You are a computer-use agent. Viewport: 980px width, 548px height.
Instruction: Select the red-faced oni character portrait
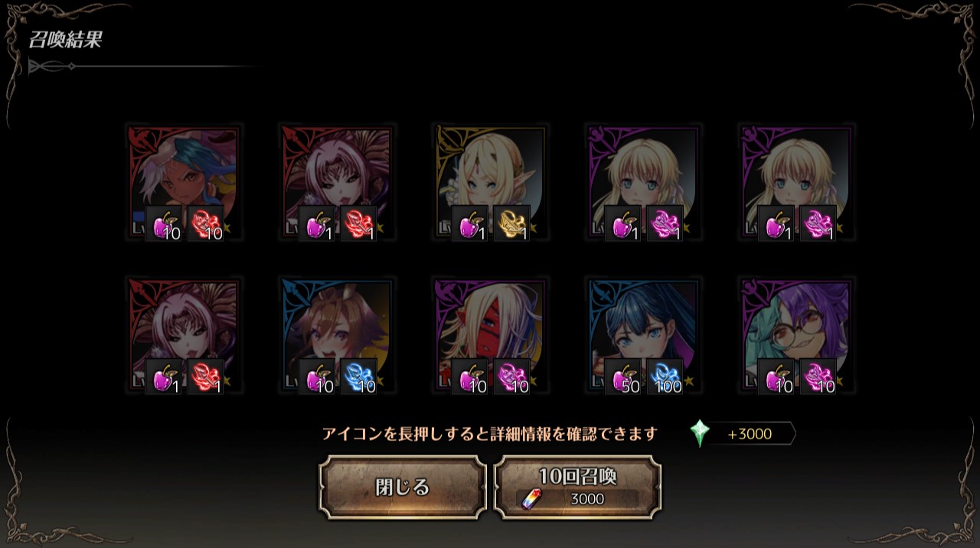click(490, 335)
